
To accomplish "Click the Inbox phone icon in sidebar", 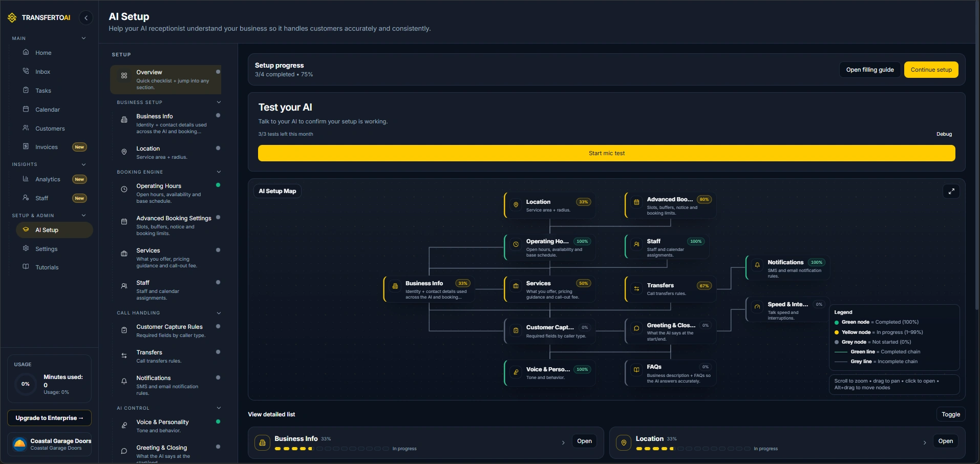I will 26,71.
